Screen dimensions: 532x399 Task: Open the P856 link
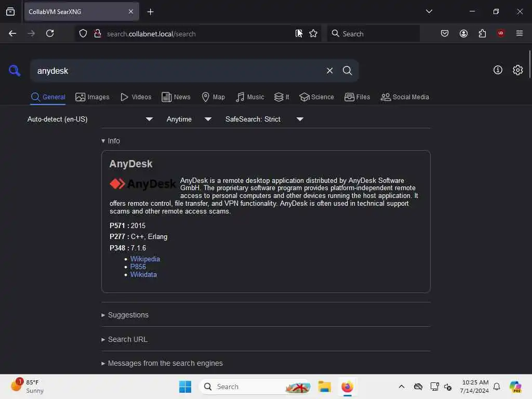pyautogui.click(x=138, y=267)
